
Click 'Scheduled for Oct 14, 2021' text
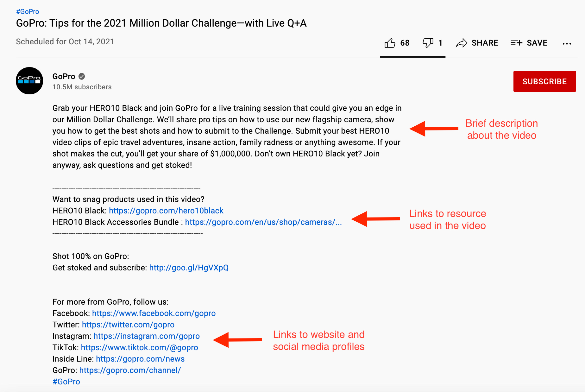(65, 41)
